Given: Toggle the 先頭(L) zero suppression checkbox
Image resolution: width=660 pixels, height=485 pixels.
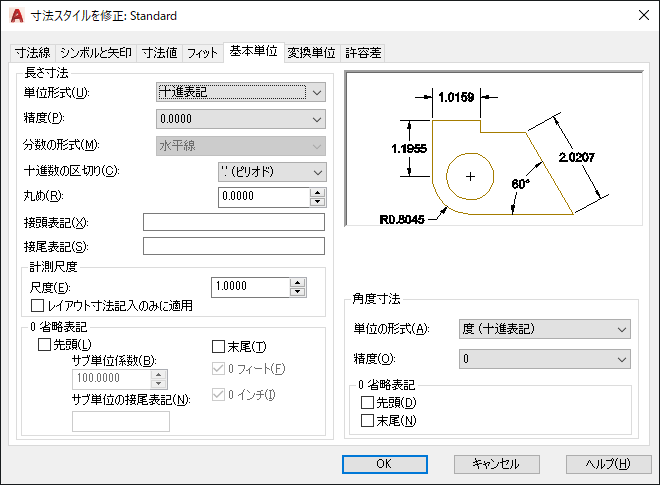Looking at the screenshot, I should coord(44,345).
